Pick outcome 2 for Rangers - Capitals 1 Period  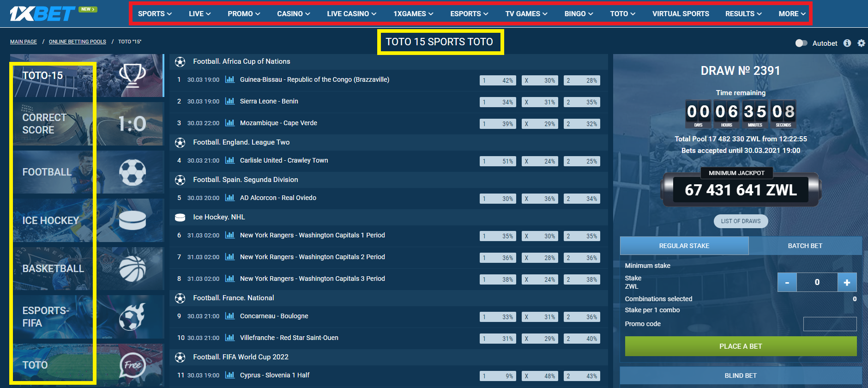[582, 236]
